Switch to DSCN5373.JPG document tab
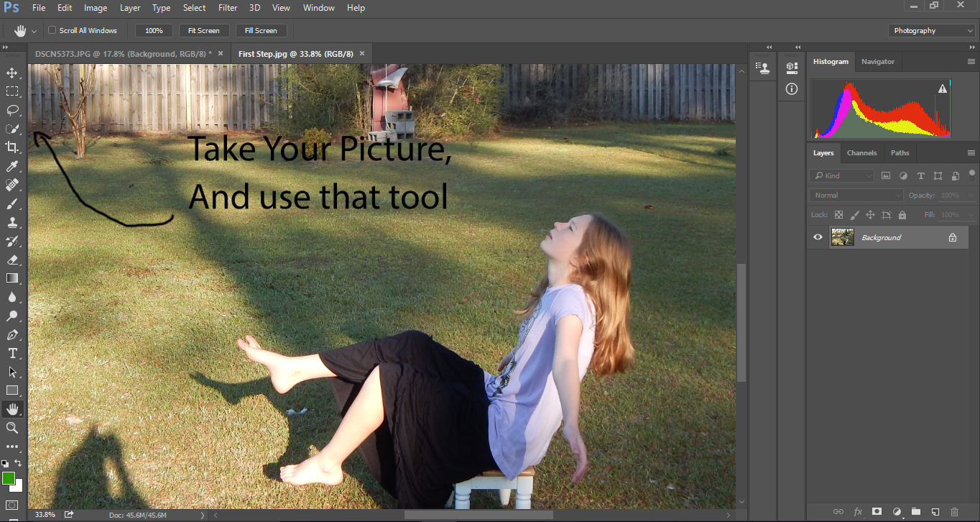The image size is (980, 522). [x=123, y=54]
